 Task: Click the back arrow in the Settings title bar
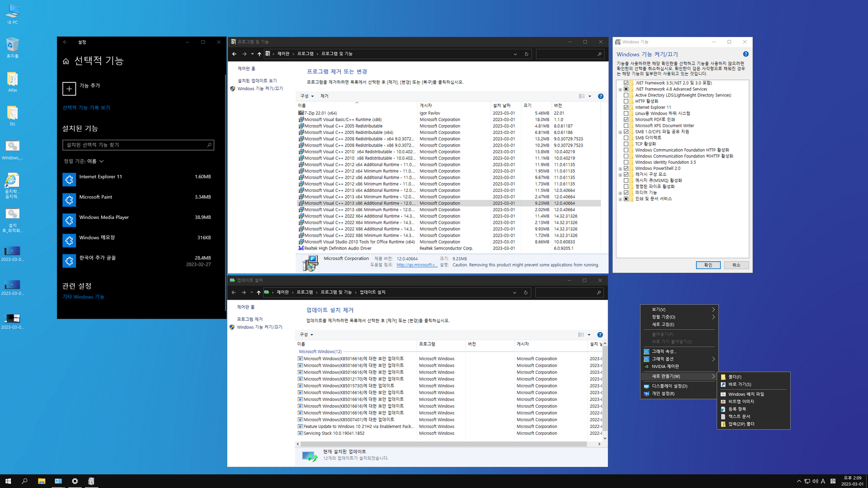click(x=65, y=42)
